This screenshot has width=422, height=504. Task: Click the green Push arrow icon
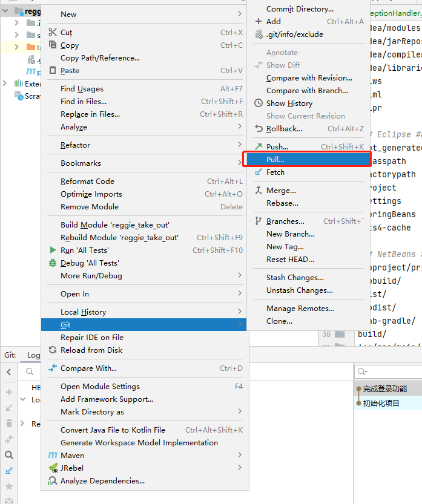[259, 146]
